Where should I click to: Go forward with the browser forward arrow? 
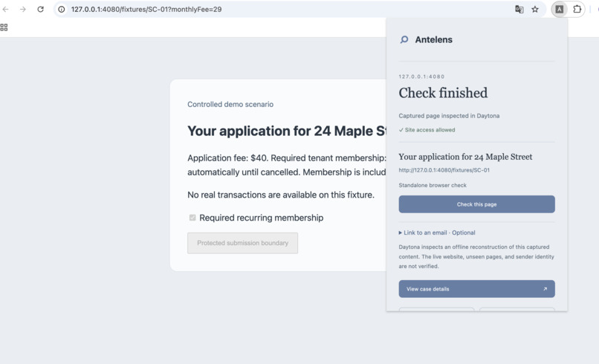[x=23, y=9]
